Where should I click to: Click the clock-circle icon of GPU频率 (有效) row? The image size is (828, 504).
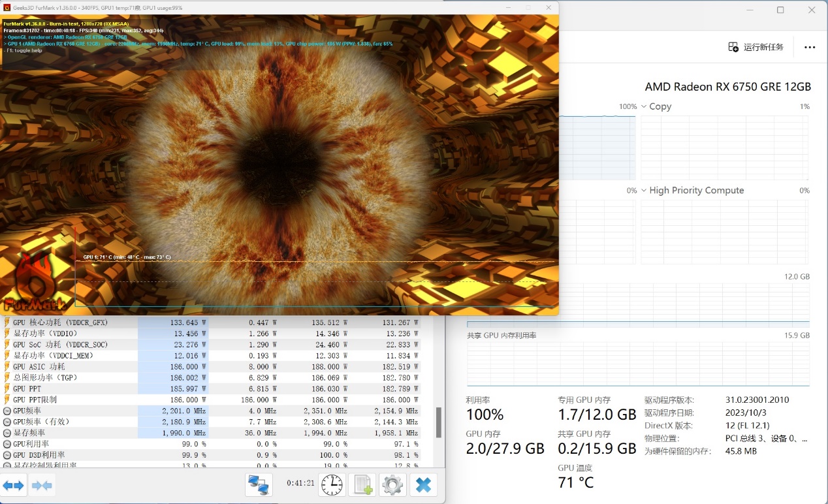point(7,422)
